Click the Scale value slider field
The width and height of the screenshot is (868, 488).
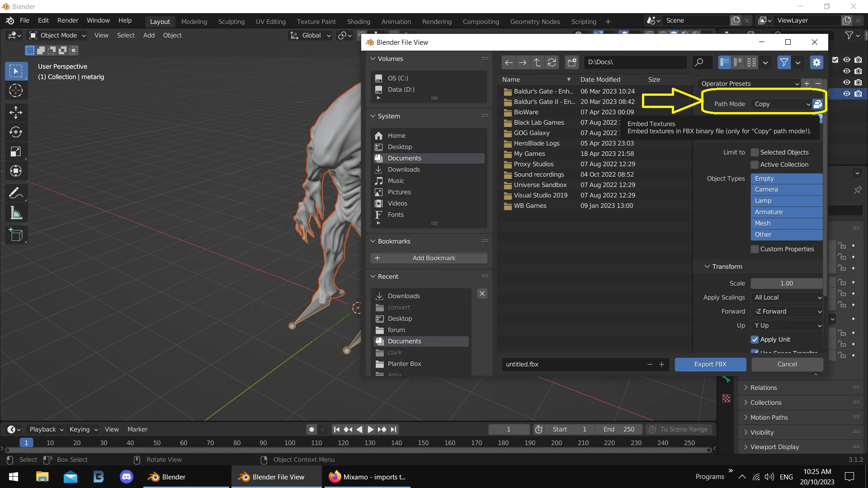787,284
